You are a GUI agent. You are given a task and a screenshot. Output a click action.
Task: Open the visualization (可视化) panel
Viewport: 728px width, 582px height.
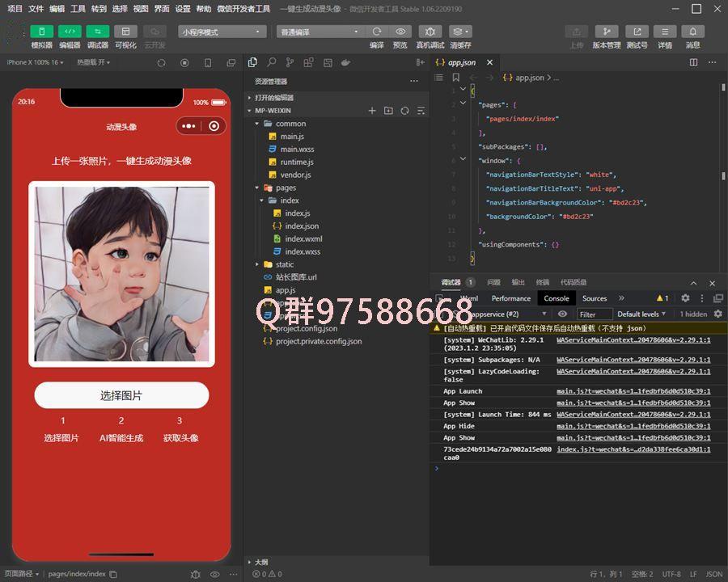point(125,32)
